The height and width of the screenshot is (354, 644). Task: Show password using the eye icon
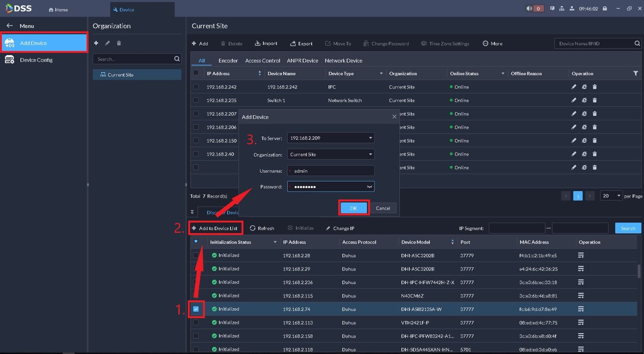point(369,187)
